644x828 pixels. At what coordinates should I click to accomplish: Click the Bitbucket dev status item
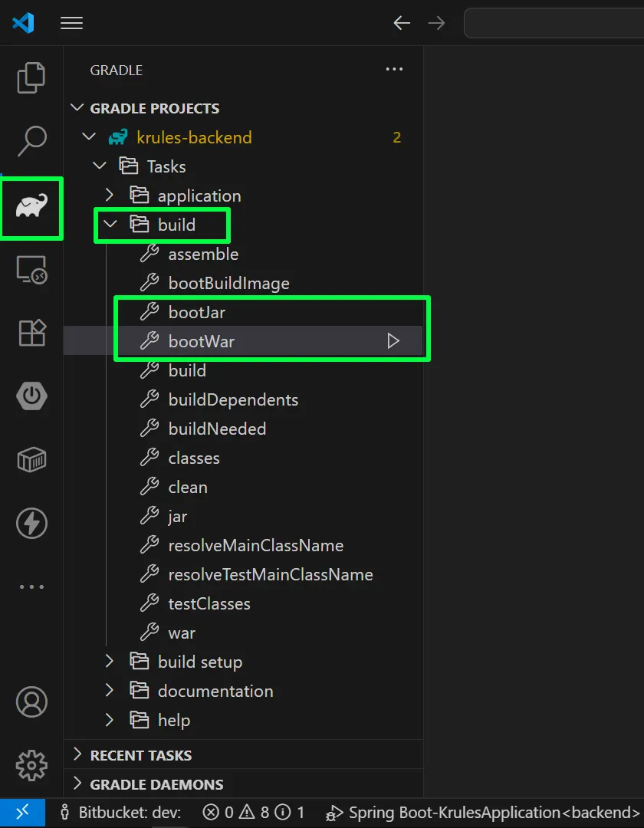point(122,813)
